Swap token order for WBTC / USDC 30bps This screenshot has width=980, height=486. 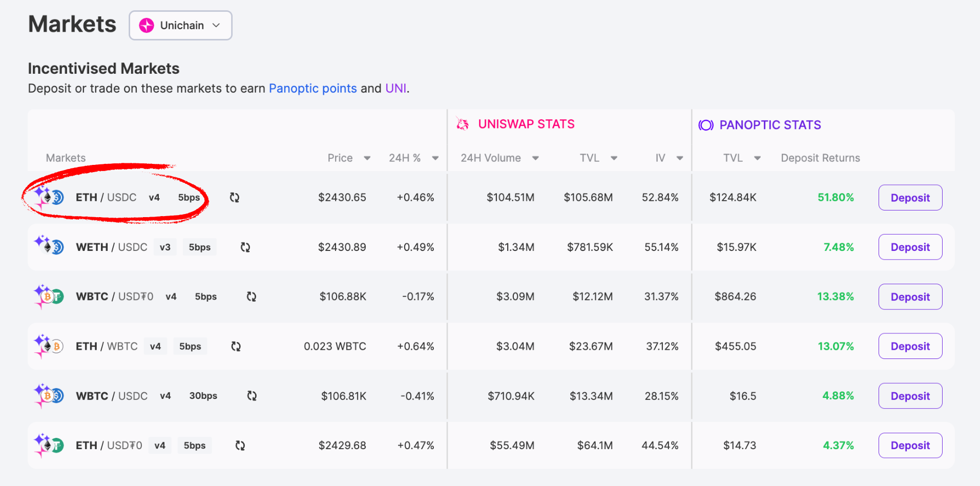tap(252, 396)
